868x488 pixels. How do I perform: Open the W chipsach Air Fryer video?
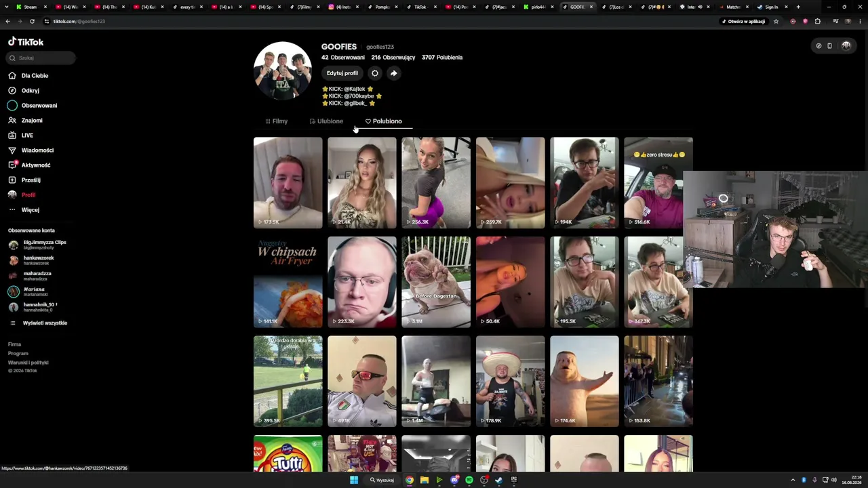coord(288,282)
